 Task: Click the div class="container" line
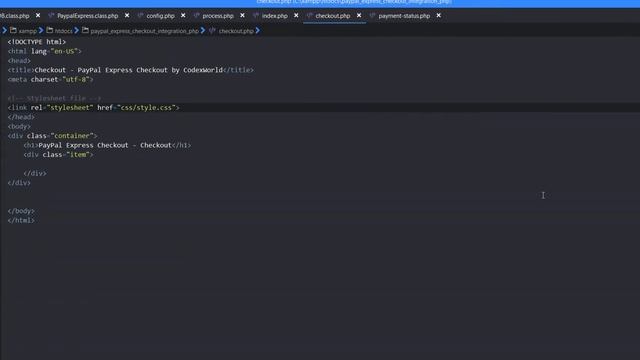pyautogui.click(x=53, y=136)
